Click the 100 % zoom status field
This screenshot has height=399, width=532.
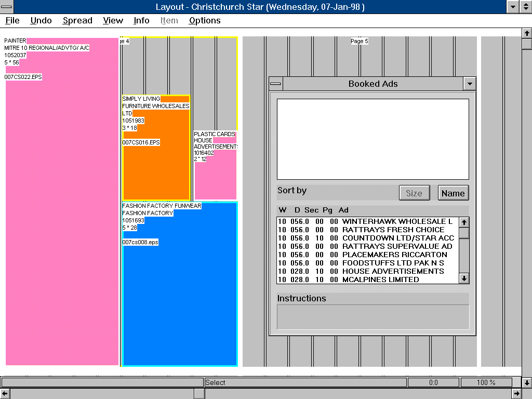pos(486,382)
